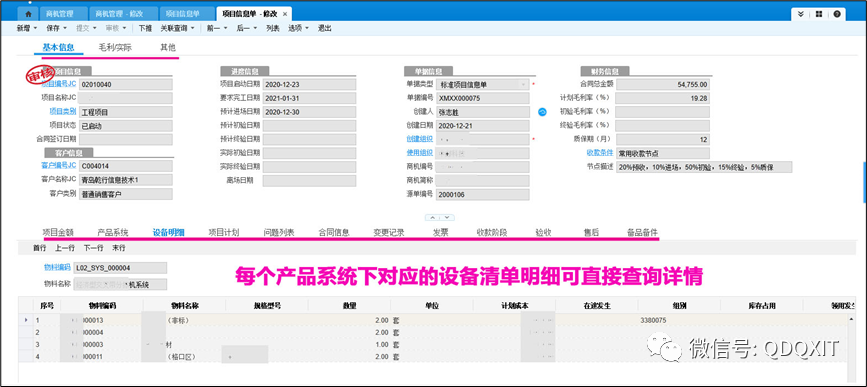Open the 提交 dropdown menu

tap(86, 28)
